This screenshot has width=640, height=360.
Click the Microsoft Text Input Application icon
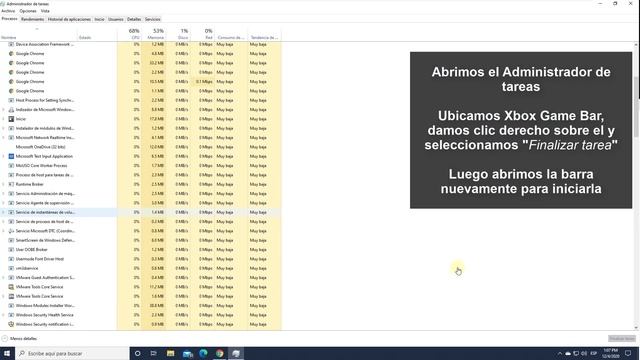[x=11, y=156]
